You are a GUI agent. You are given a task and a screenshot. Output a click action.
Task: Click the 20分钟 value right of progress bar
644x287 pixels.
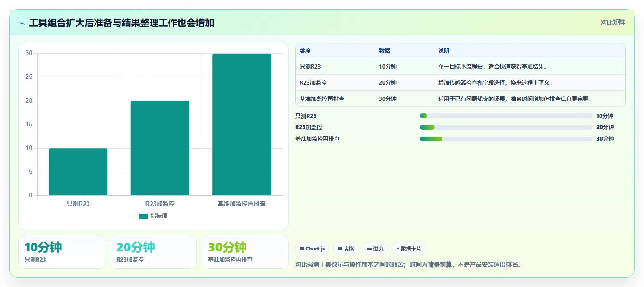point(605,127)
